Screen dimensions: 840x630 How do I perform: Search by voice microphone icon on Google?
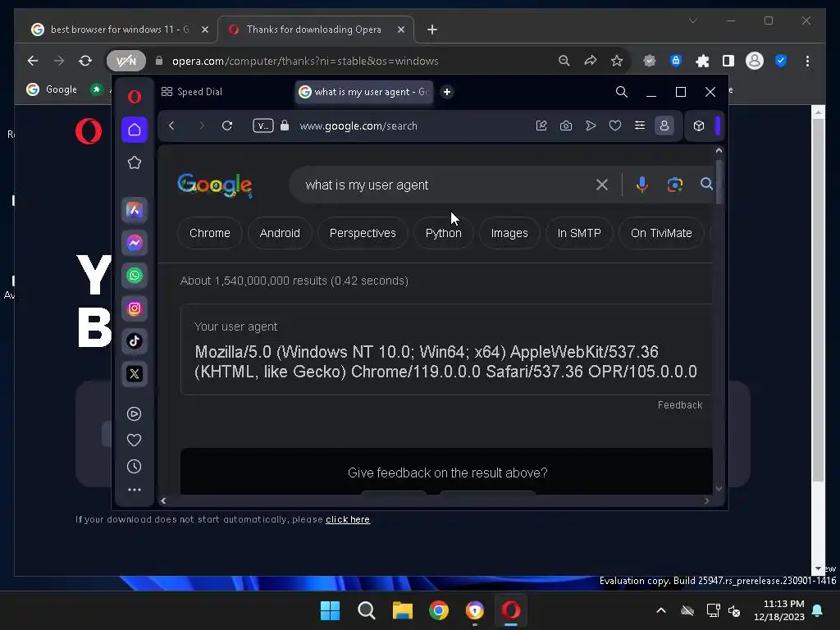(641, 185)
